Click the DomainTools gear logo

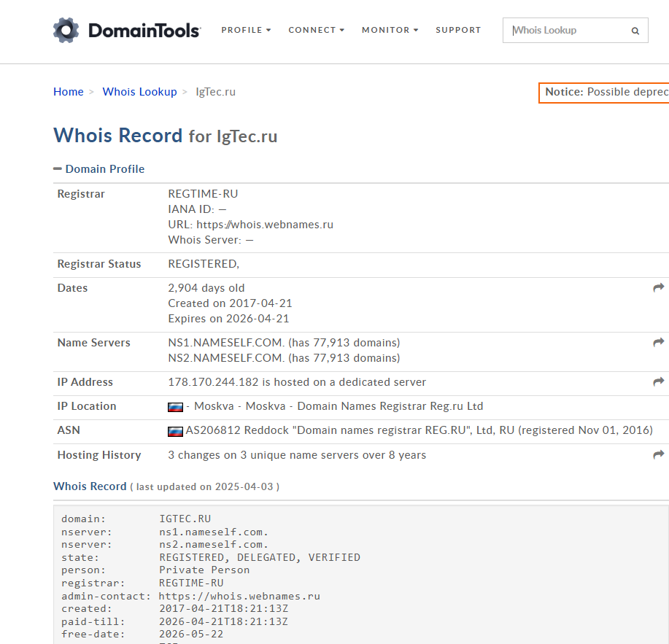tap(66, 31)
